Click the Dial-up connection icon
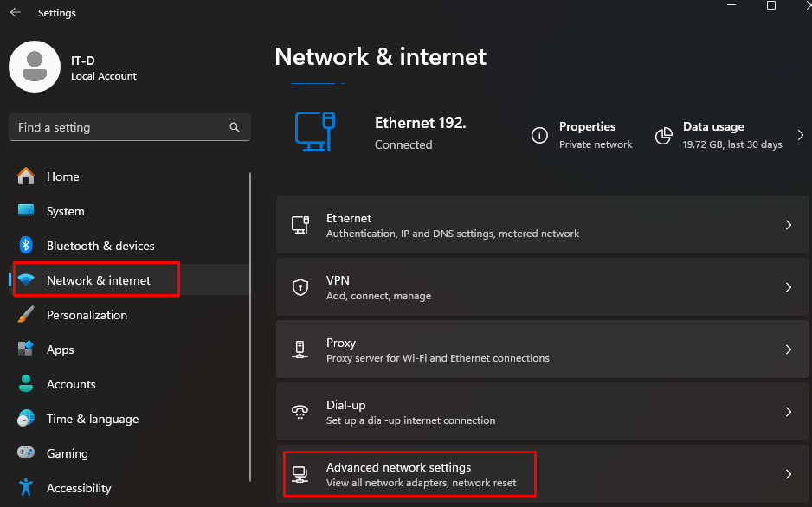The width and height of the screenshot is (812, 507). point(300,411)
